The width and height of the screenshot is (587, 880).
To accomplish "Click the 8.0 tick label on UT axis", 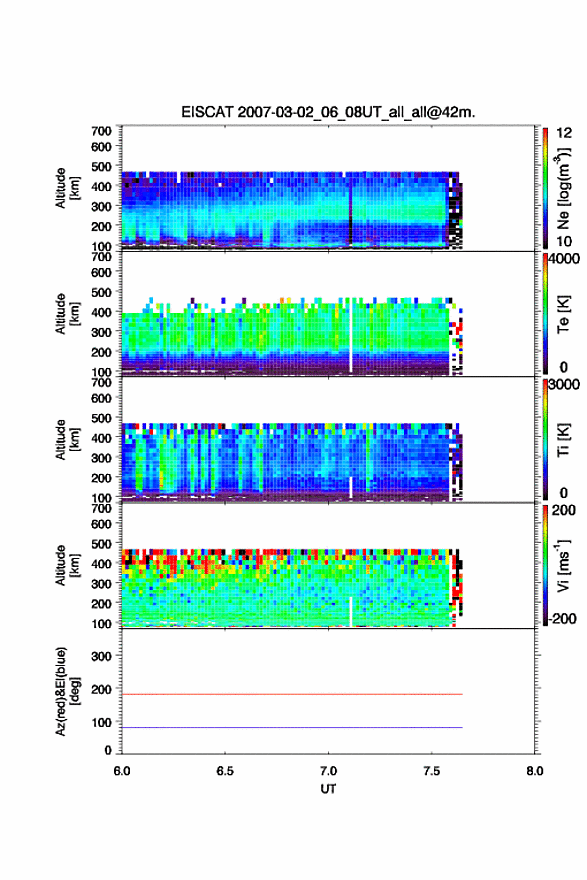I will pos(535,771).
